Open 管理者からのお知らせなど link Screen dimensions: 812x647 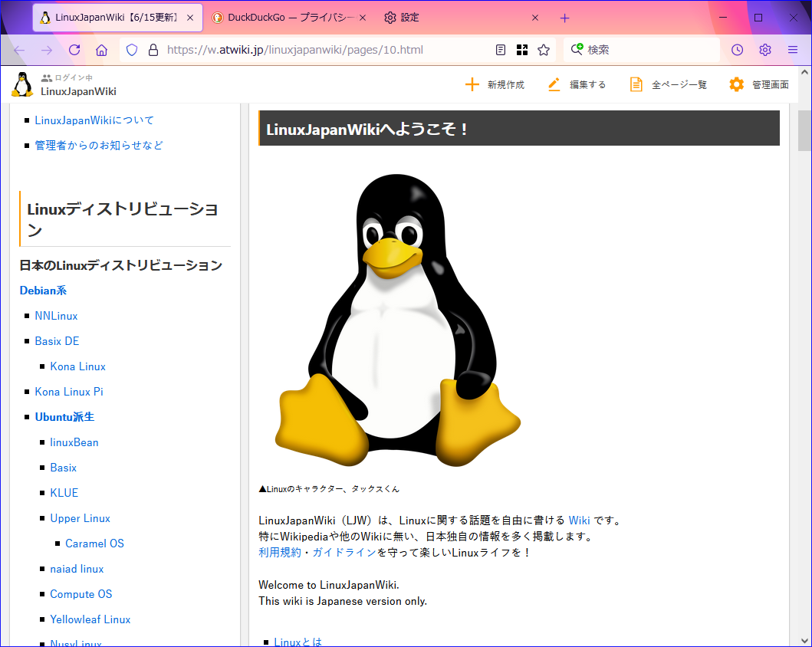coord(99,146)
